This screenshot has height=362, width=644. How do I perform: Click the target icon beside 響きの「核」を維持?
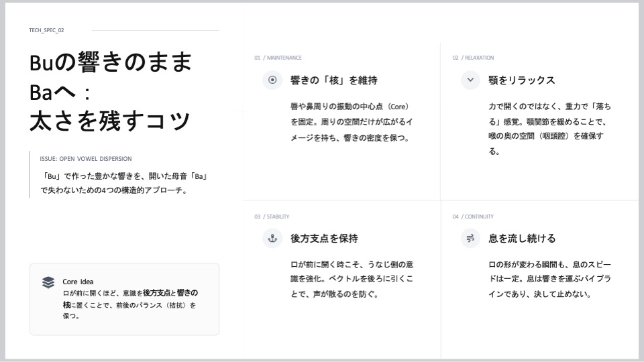(272, 80)
